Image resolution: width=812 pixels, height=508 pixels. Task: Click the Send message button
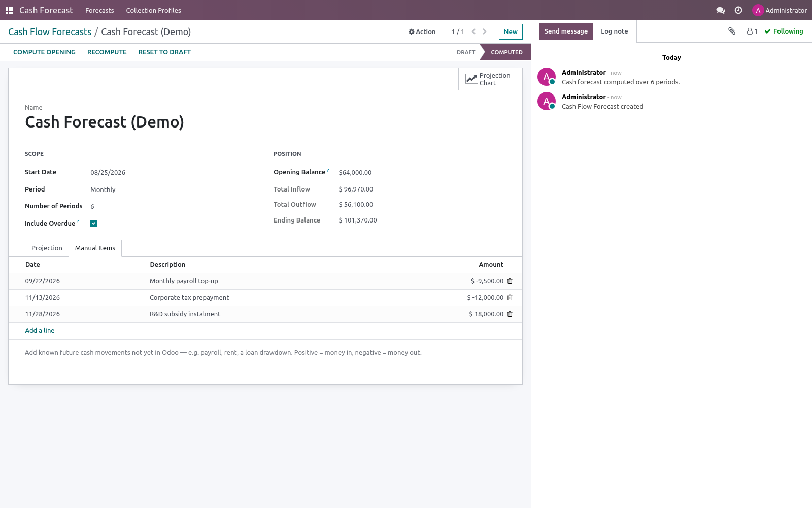pyautogui.click(x=566, y=31)
